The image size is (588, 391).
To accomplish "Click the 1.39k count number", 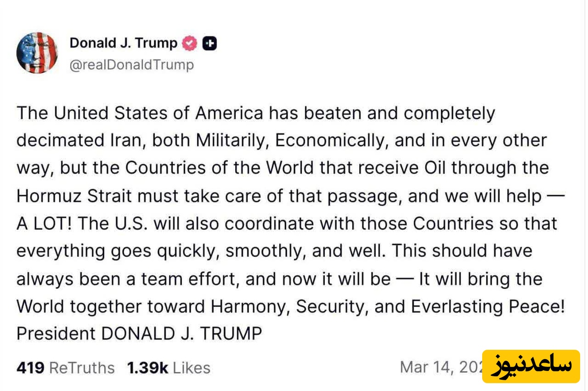I will click(x=148, y=368).
